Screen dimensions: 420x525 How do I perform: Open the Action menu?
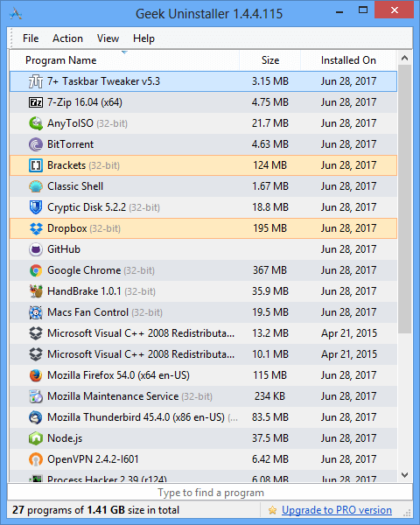67,38
